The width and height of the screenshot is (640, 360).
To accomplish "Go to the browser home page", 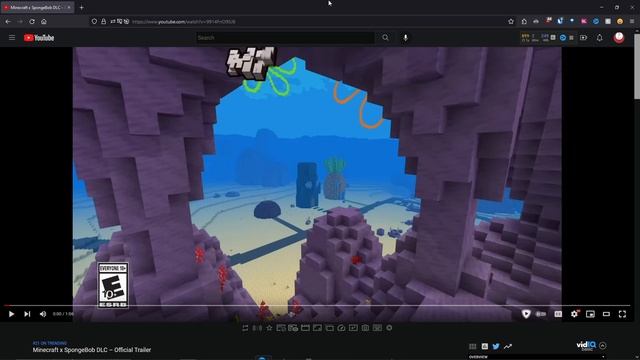I will pyautogui.click(x=44, y=21).
